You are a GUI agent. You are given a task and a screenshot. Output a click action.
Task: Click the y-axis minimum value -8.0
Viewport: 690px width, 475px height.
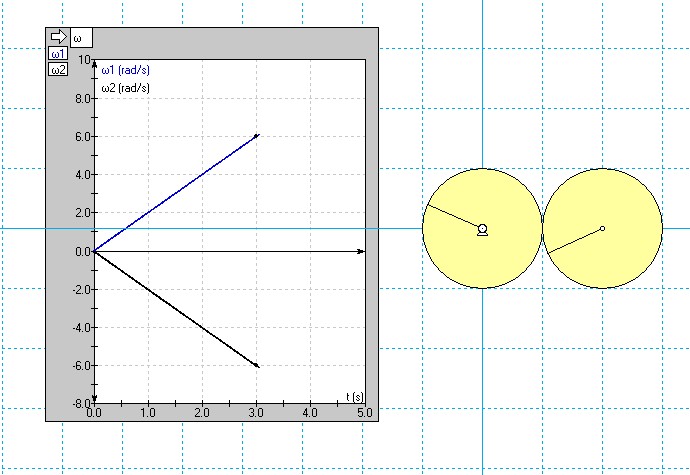(78, 404)
